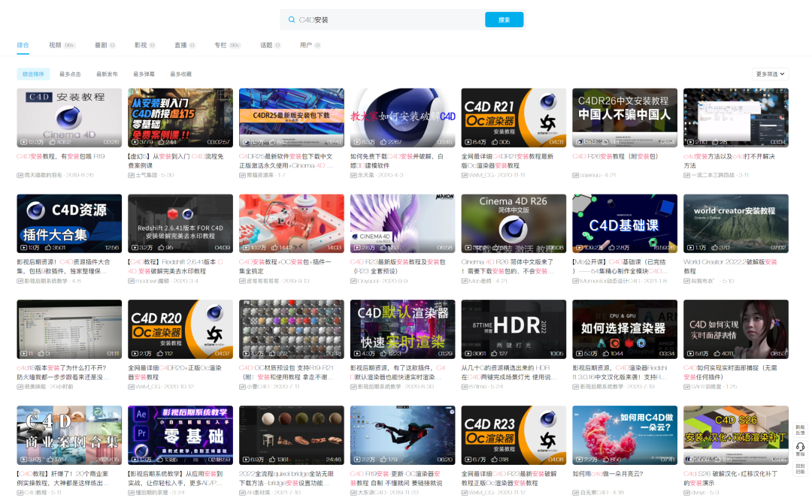Click the blue 搜索 button

coord(504,20)
